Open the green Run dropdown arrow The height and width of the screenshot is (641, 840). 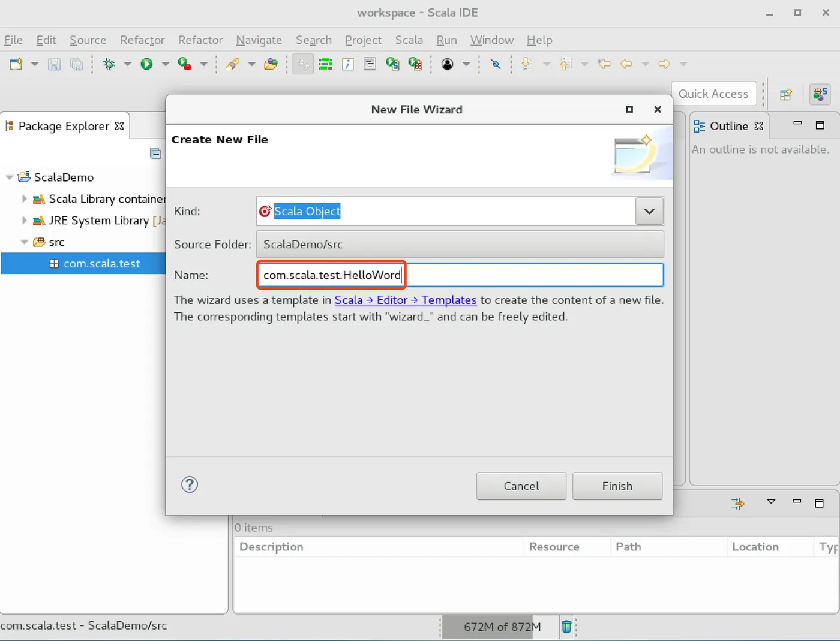click(x=165, y=64)
